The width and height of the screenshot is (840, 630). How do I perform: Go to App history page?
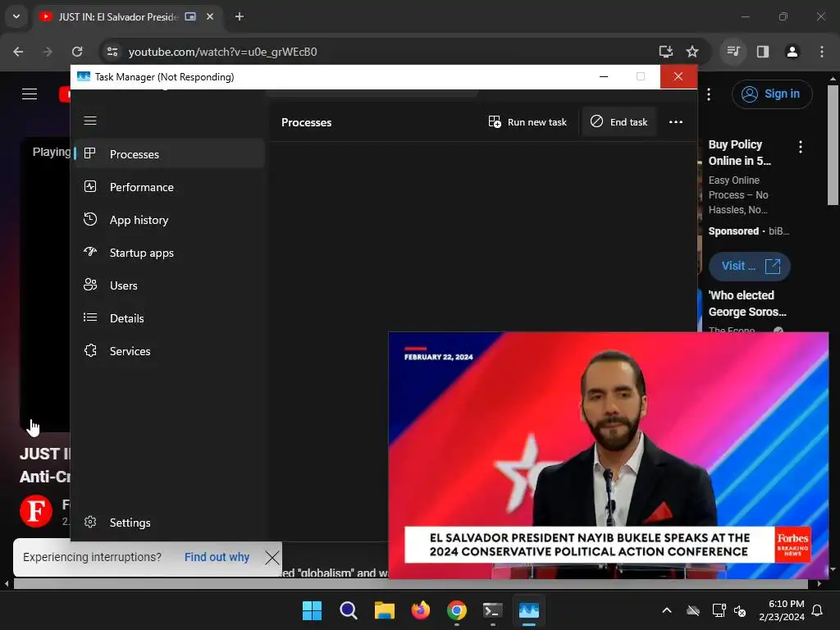169,220
